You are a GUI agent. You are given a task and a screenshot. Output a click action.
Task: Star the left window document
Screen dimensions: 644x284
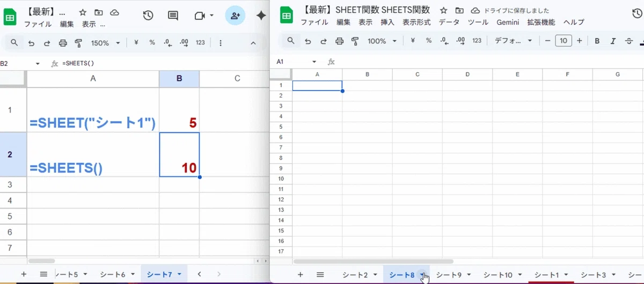pos(83,12)
